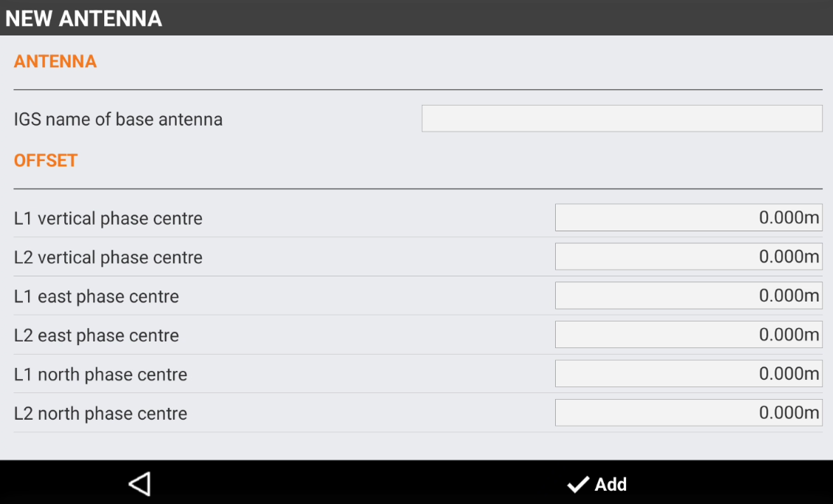833x504 pixels.
Task: Edit the L1 vertical phase centre value
Action: coord(688,218)
